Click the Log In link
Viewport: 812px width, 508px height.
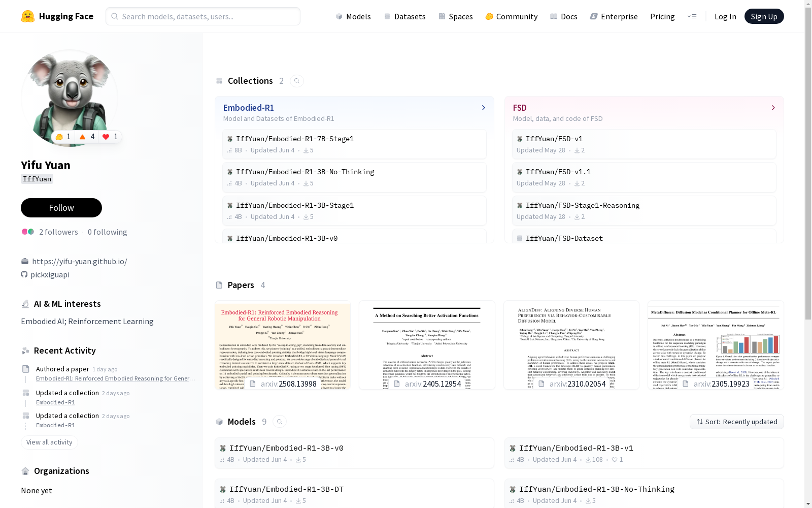pyautogui.click(x=725, y=16)
